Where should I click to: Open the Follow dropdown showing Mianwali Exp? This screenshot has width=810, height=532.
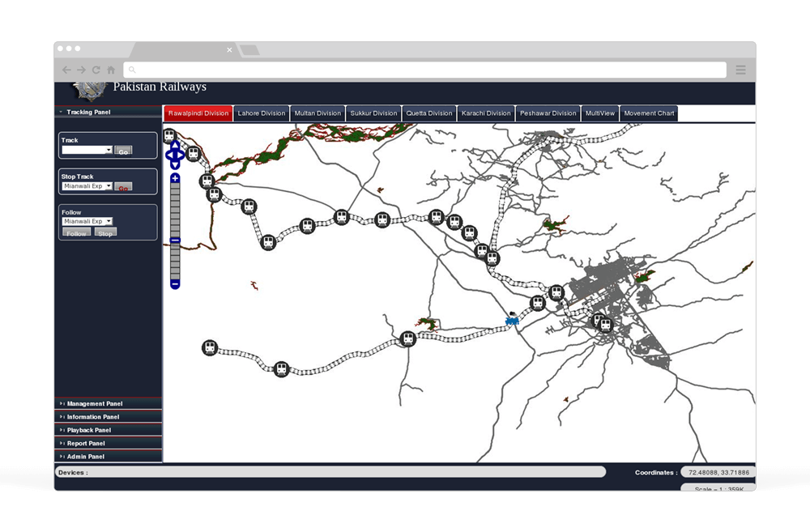[87, 221]
